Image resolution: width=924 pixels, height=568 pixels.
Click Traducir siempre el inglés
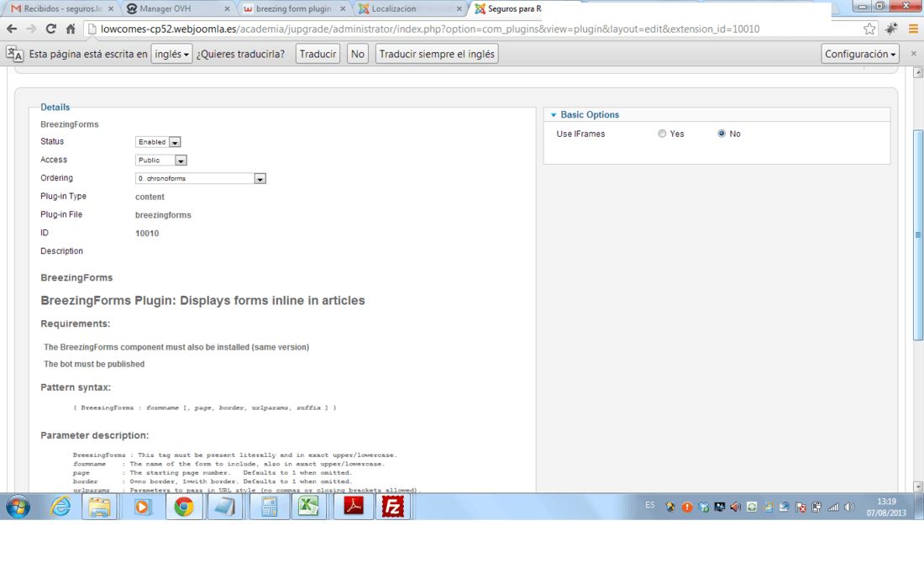pos(437,55)
